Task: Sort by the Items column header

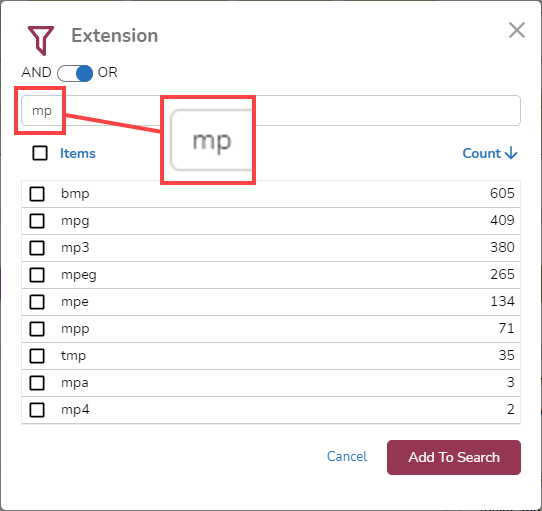Action: coord(78,153)
